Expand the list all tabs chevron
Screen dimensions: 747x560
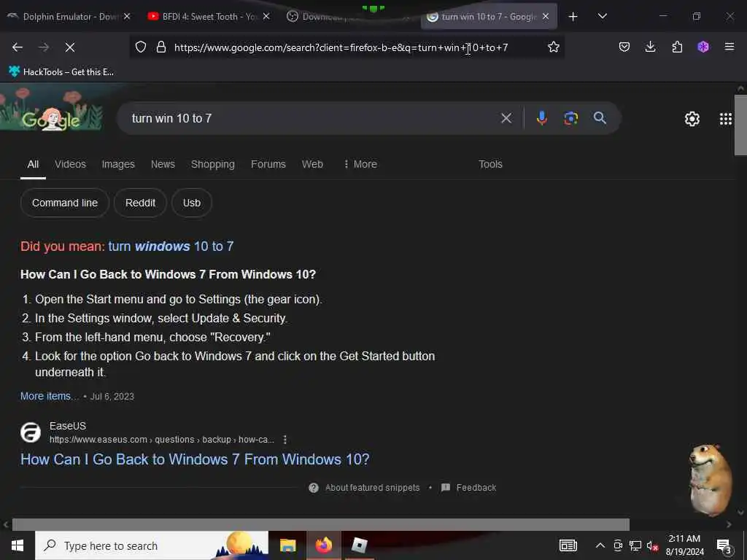602,16
